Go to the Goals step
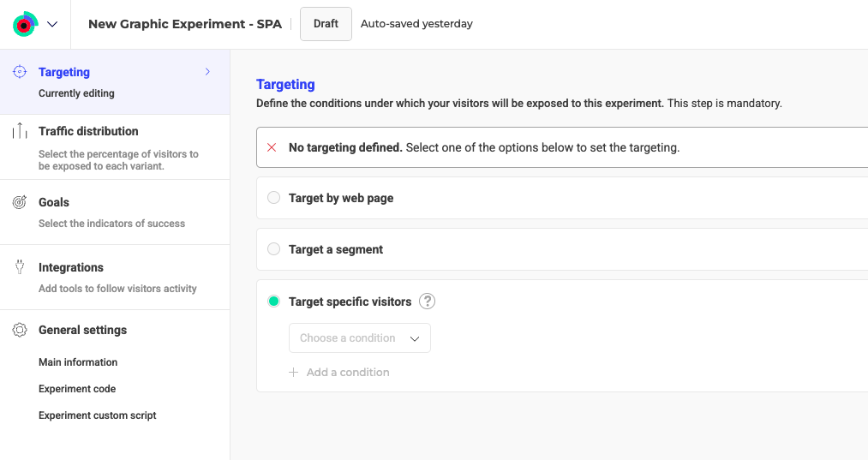868x460 pixels. click(x=54, y=203)
